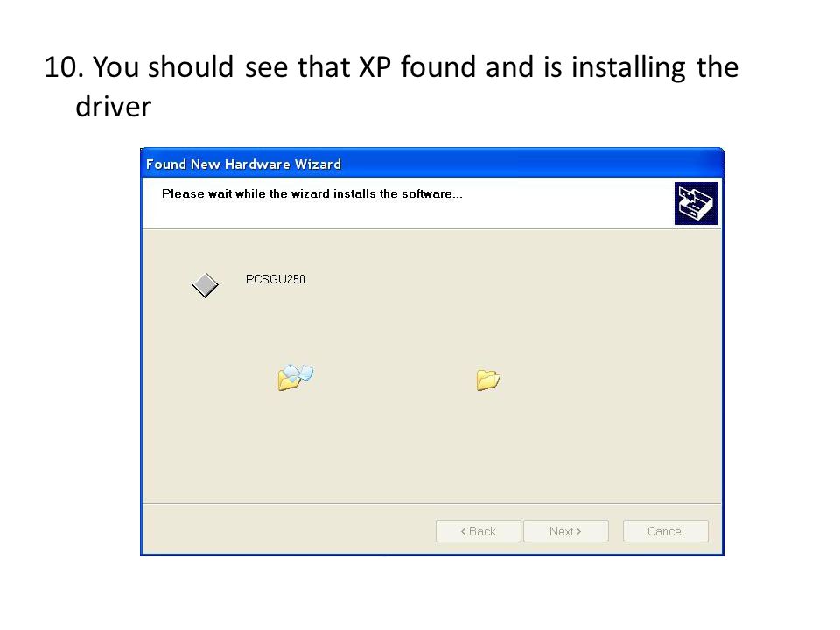The image size is (840, 630).
Task: Select the gray diamond device icon
Action: click(x=205, y=285)
